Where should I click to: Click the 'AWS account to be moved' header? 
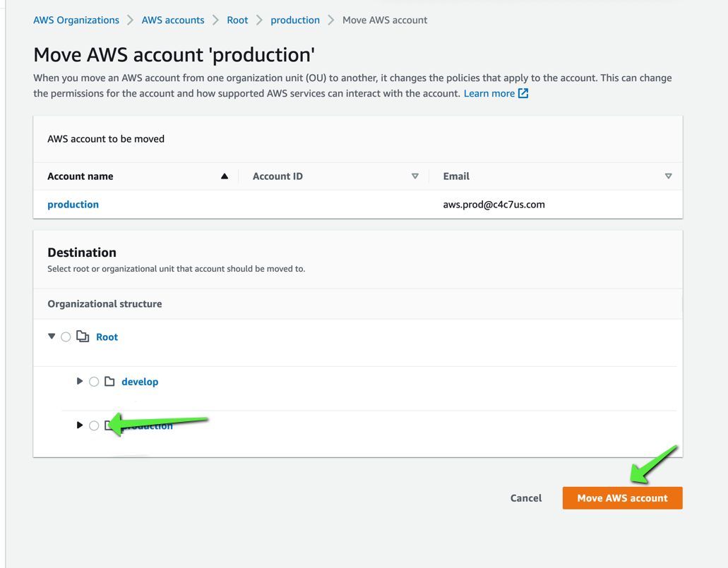pyautogui.click(x=106, y=139)
